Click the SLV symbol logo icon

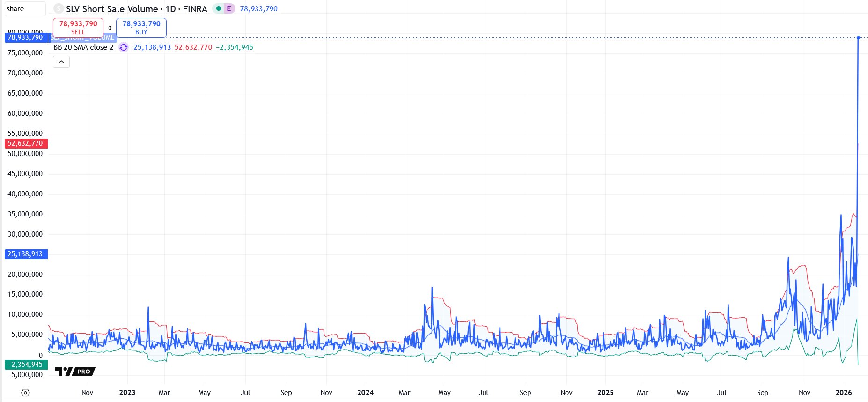[59, 8]
